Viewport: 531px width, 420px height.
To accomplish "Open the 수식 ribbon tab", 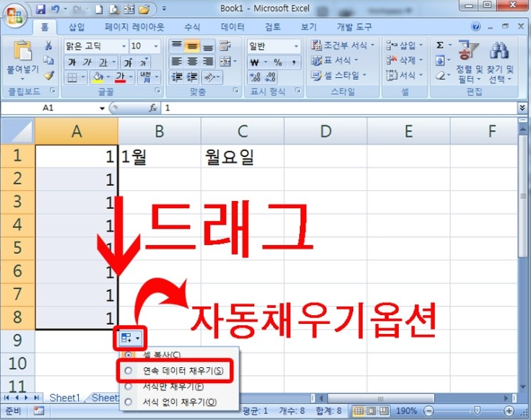I will tap(192, 27).
